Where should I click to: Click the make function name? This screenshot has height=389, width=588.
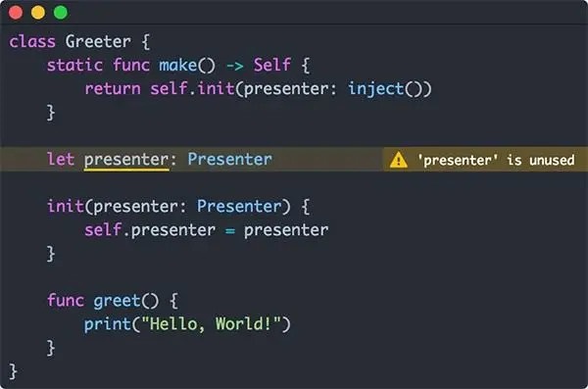click(x=177, y=65)
